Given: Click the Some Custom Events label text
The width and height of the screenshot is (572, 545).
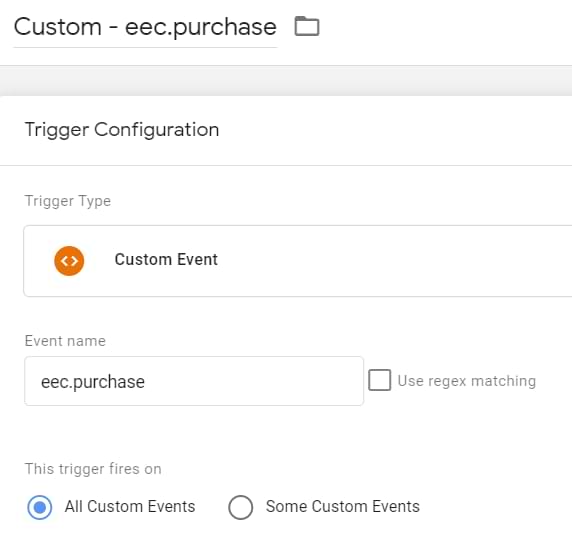Looking at the screenshot, I should pyautogui.click(x=343, y=506).
